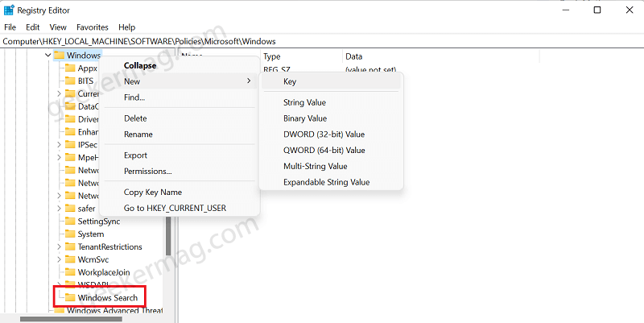Click the WorkplaceJoin folder icon
The width and height of the screenshot is (644, 323).
tap(70, 272)
